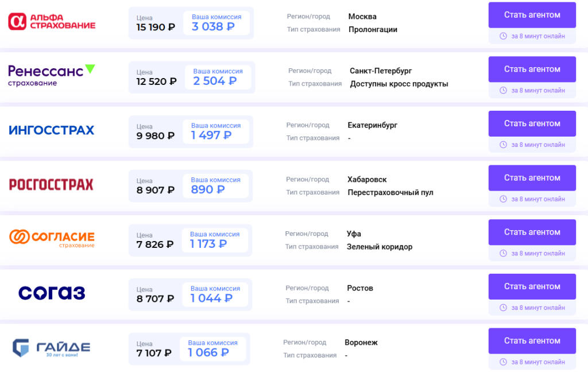Click Стать агентом for Ингосстрах
The width and height of the screenshot is (588, 373).
(x=532, y=123)
